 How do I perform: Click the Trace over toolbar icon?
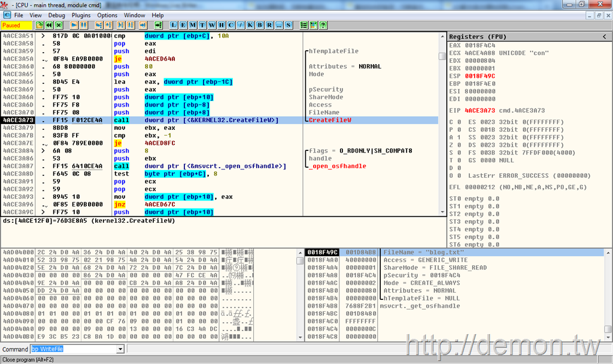[x=130, y=25]
